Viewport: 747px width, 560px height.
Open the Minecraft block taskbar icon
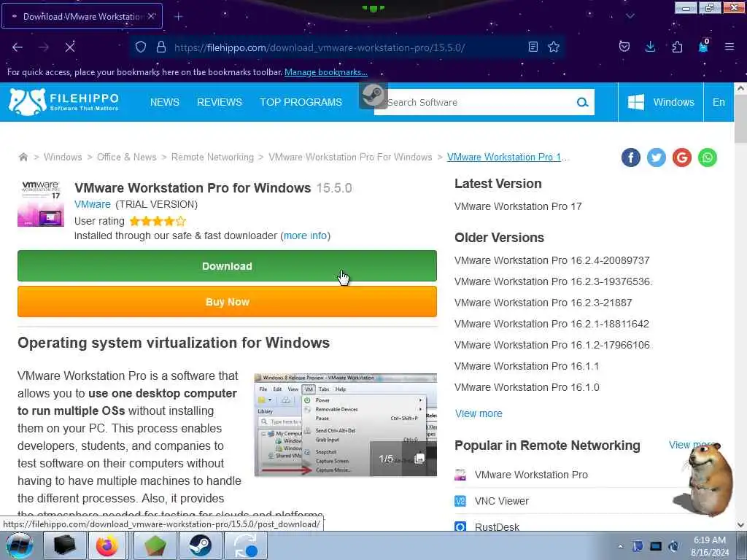click(155, 545)
